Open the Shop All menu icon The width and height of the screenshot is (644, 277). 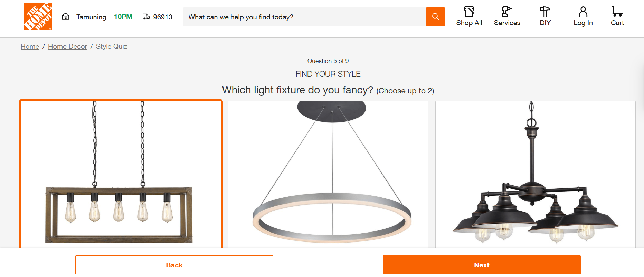(469, 12)
